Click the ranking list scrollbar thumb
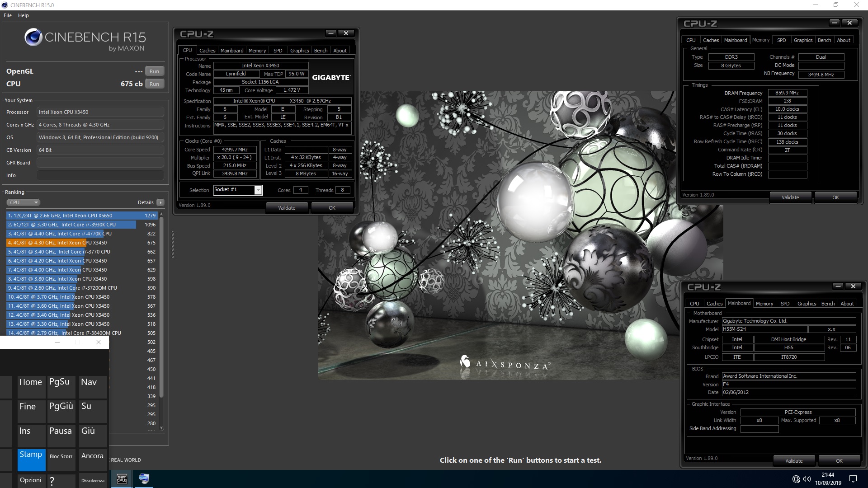This screenshot has width=868, height=488. 161,307
